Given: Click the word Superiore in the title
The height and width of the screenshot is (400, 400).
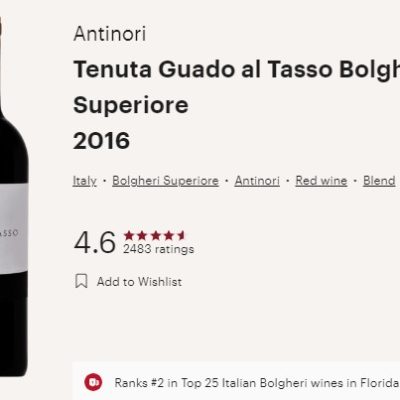Looking at the screenshot, I should [131, 105].
